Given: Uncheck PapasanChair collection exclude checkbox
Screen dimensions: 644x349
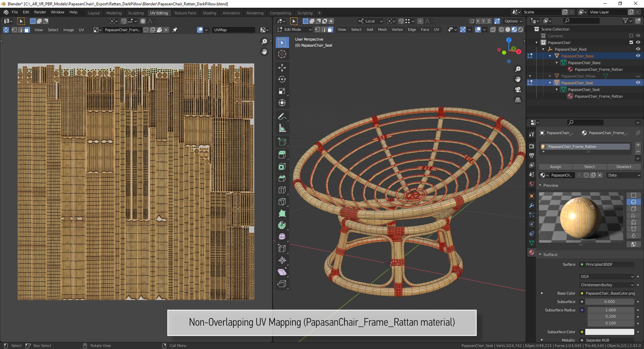Looking at the screenshot, I should 631,42.
